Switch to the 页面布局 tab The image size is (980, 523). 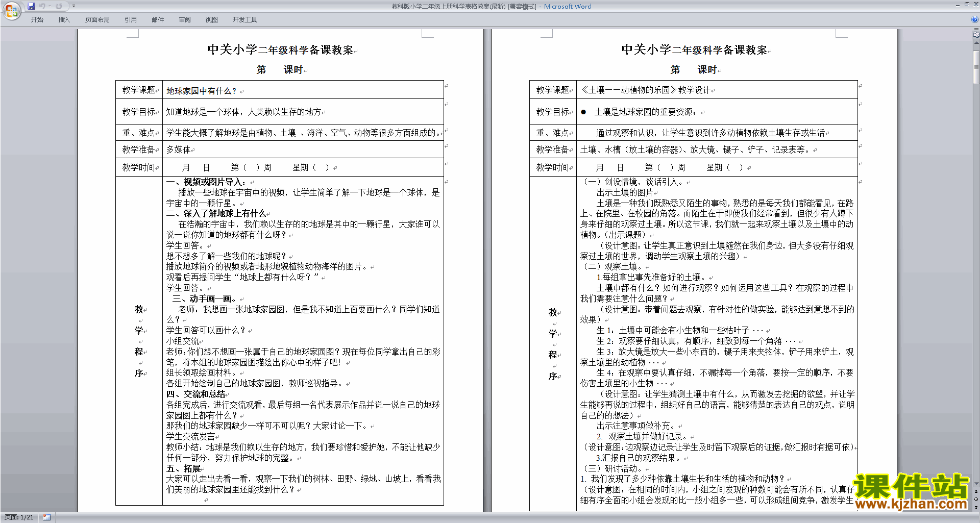point(97,20)
